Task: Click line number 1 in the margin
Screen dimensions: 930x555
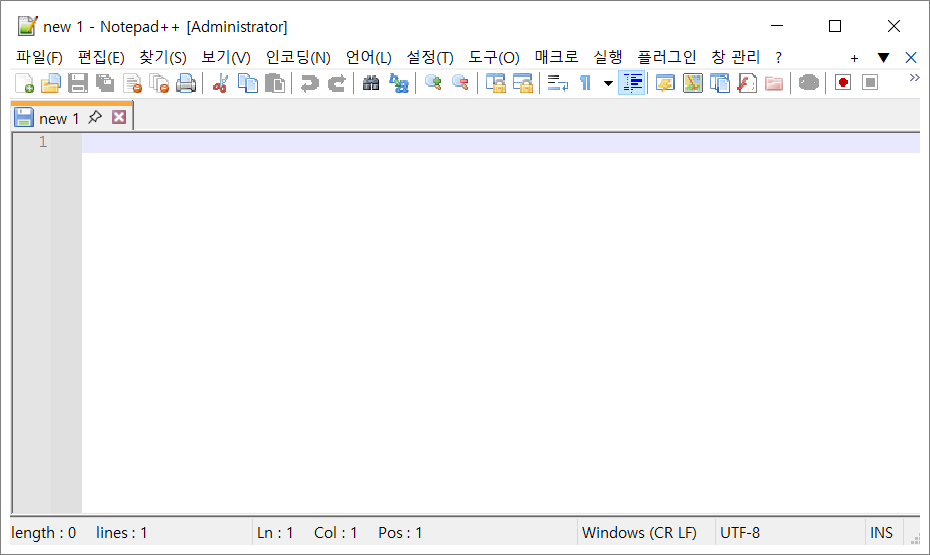Action: (43, 142)
